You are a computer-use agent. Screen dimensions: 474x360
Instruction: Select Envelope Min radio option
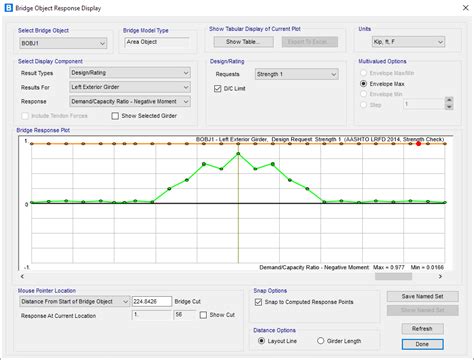(x=364, y=94)
